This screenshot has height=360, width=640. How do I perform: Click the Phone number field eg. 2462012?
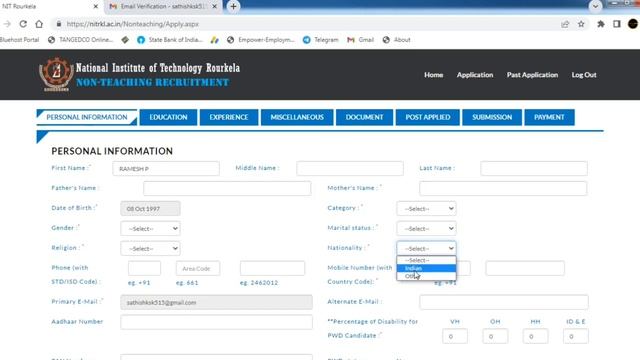click(272, 269)
